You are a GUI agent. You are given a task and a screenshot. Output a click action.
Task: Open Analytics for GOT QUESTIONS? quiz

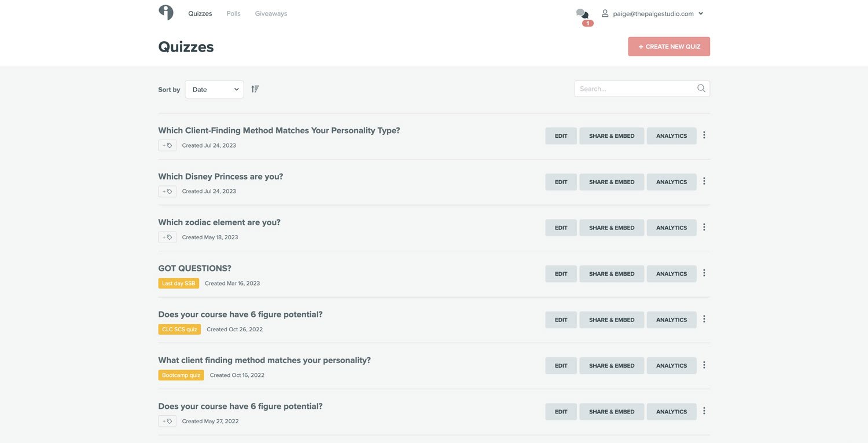(671, 274)
